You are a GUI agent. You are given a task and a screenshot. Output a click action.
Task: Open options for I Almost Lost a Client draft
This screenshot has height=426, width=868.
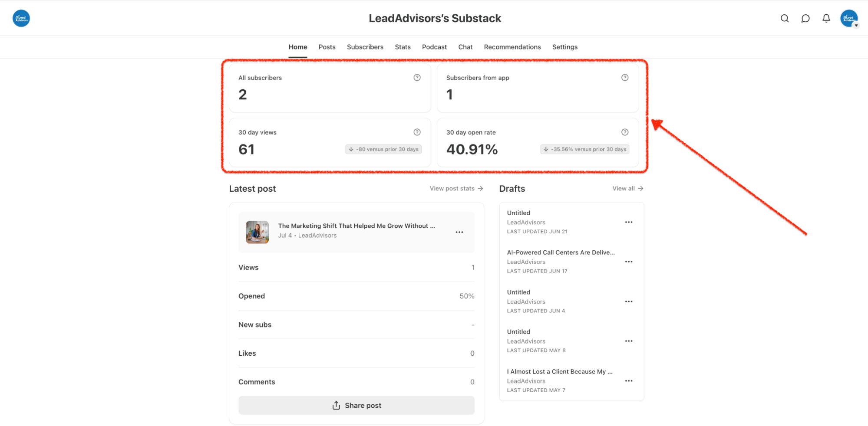click(628, 381)
